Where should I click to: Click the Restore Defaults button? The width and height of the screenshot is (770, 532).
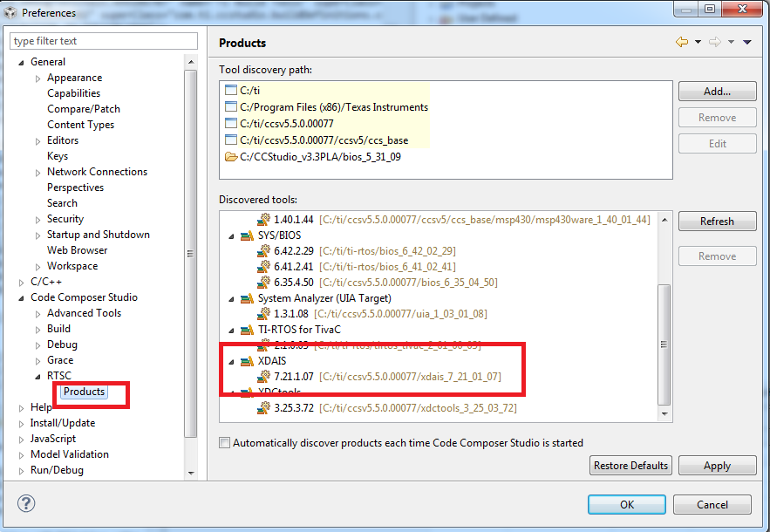point(630,465)
